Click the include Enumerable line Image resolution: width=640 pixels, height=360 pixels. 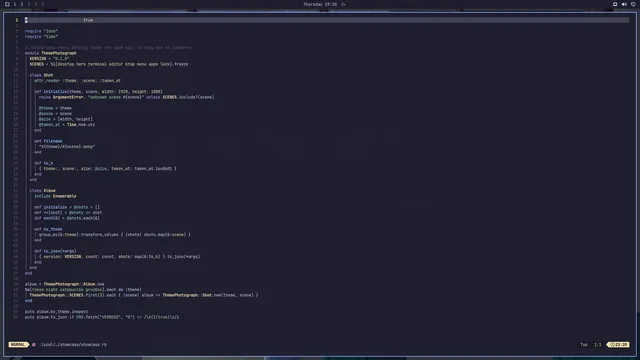(55, 196)
